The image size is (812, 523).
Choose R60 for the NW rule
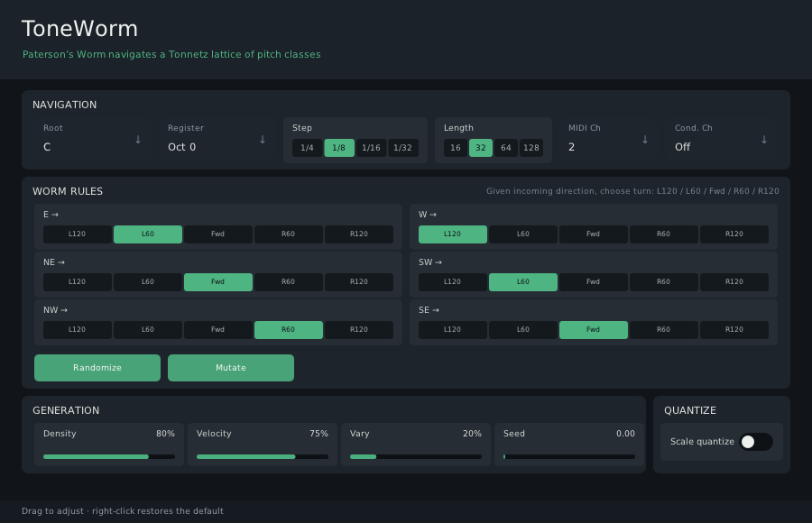click(x=289, y=329)
